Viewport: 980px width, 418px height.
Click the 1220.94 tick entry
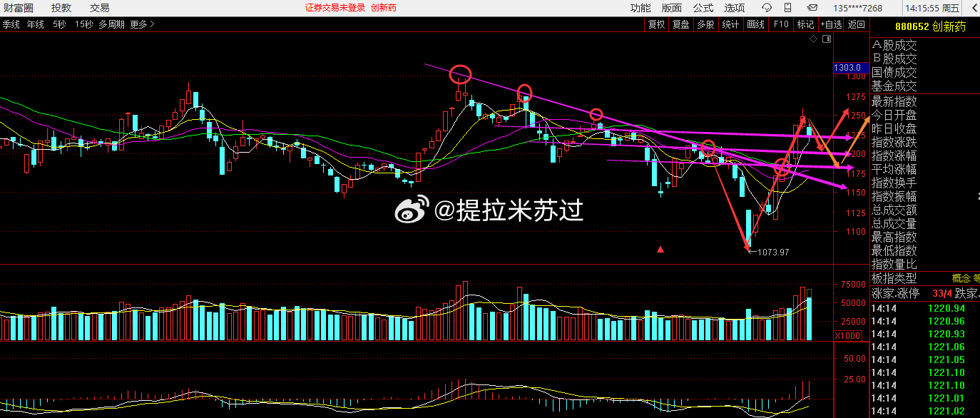tap(946, 308)
